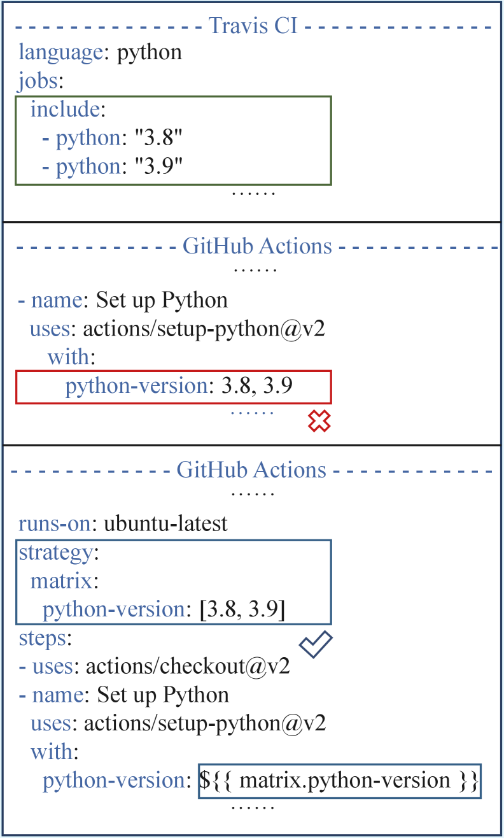Viewport: 504px width, 838px height.
Task: Click the ellipsis below the Travis green box
Action: pos(253,192)
